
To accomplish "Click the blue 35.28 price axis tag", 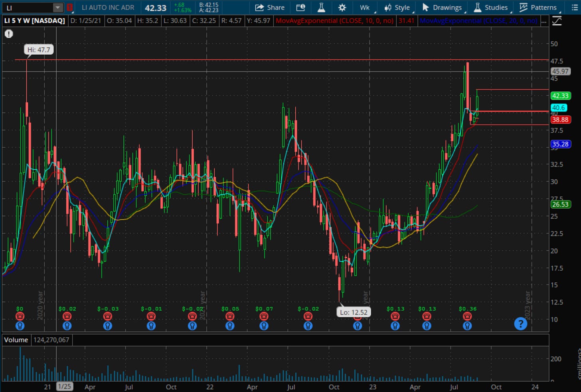I will pyautogui.click(x=560, y=145).
